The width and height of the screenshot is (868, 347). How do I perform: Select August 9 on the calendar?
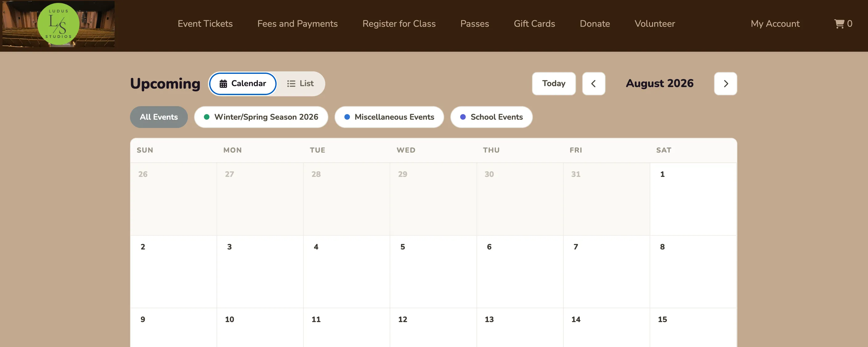pos(173,328)
